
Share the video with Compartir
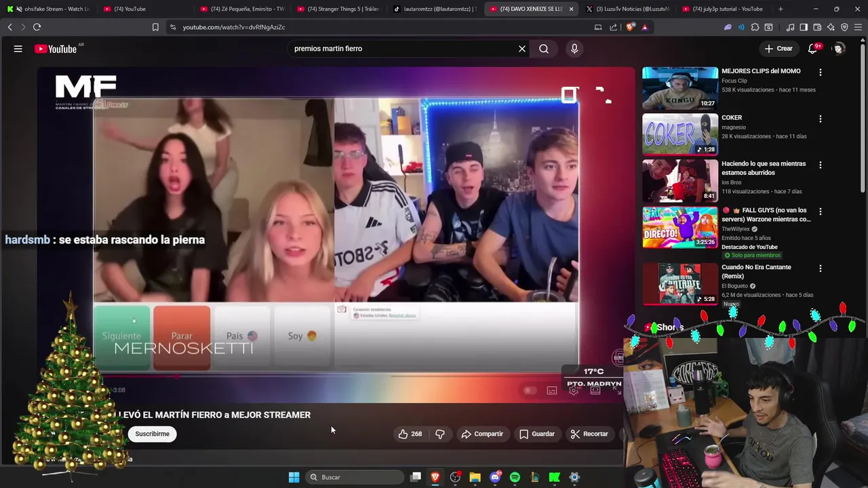482,434
